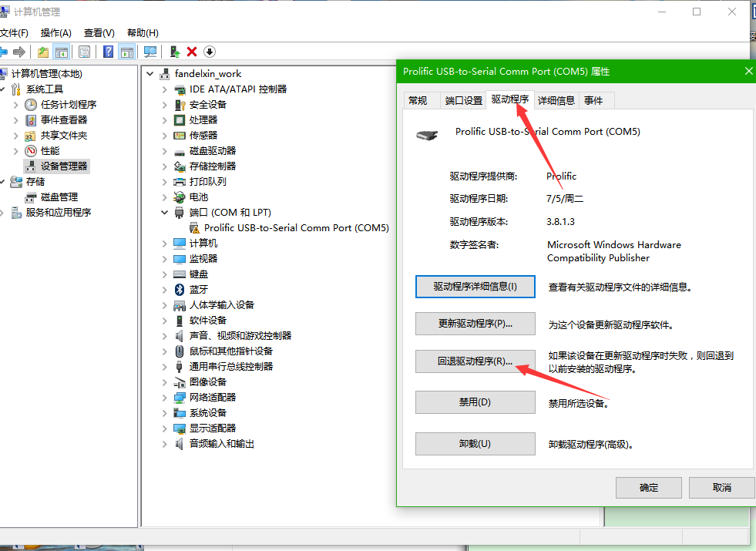
Task: Click the 性能 performance monitor icon
Action: 30,151
